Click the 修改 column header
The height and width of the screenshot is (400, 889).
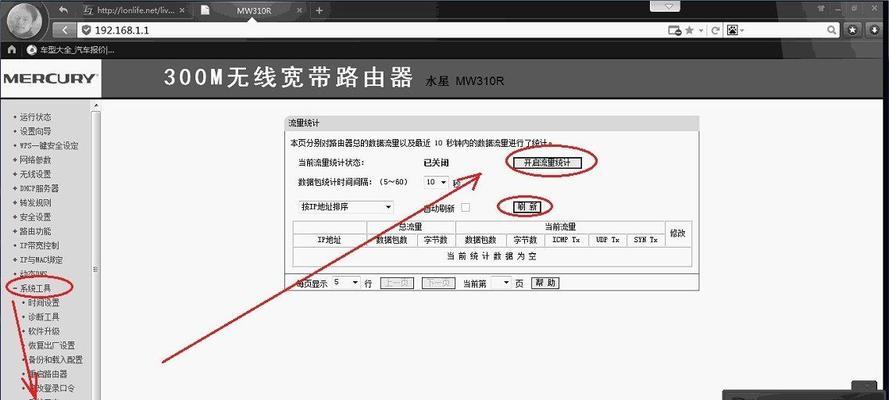(678, 233)
